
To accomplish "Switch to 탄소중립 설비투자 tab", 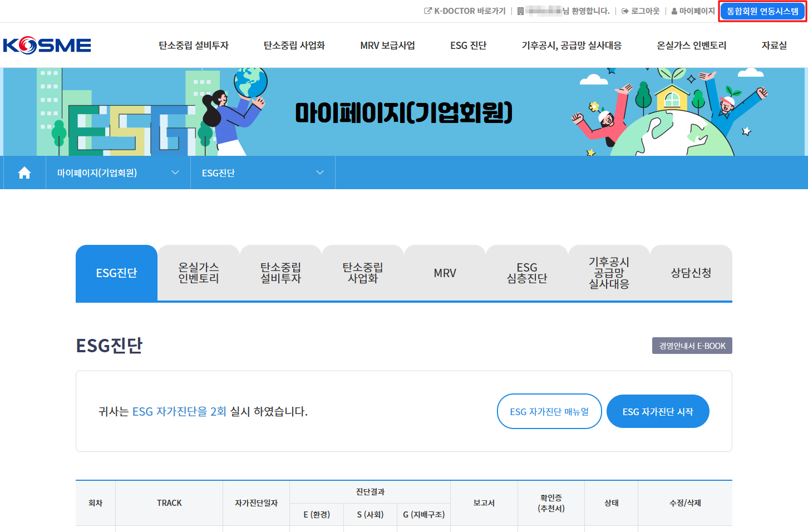I will coord(280,273).
